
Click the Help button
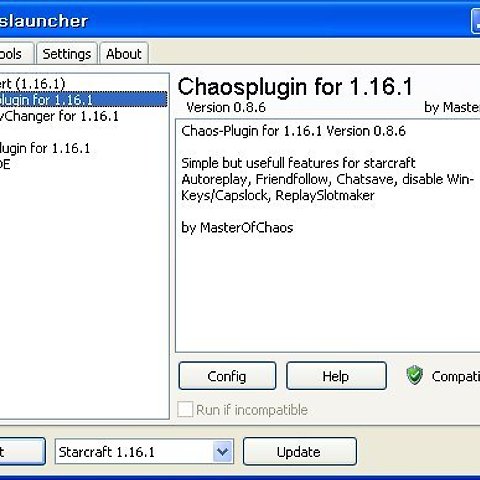(x=336, y=376)
